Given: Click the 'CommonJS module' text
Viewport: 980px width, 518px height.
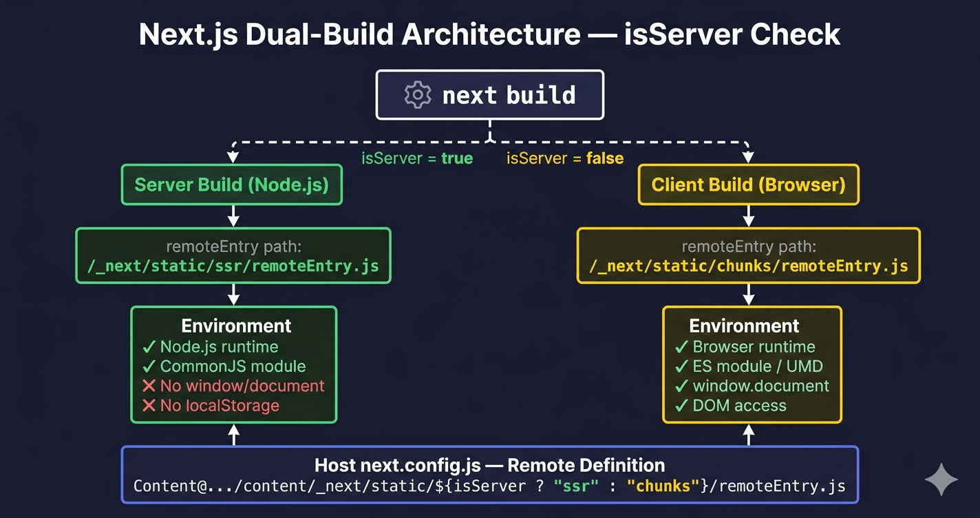Looking at the screenshot, I should 233,366.
